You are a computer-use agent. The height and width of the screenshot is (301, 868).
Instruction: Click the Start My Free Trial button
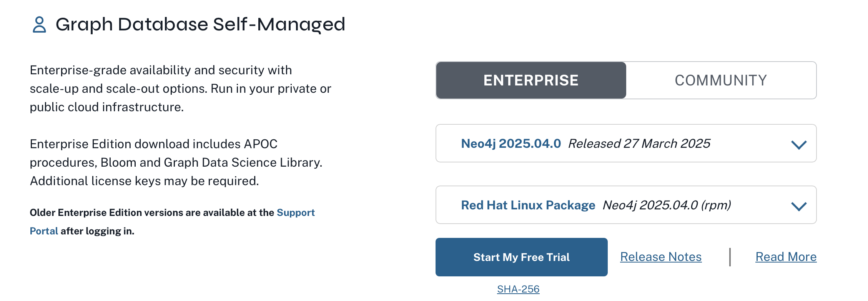pos(521,257)
